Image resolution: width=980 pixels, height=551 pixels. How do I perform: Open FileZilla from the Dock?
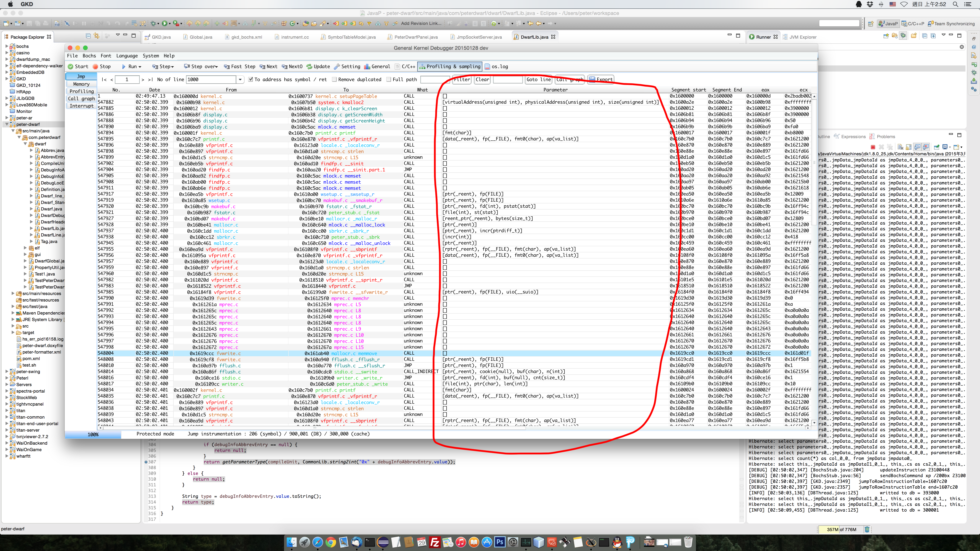coord(434,542)
